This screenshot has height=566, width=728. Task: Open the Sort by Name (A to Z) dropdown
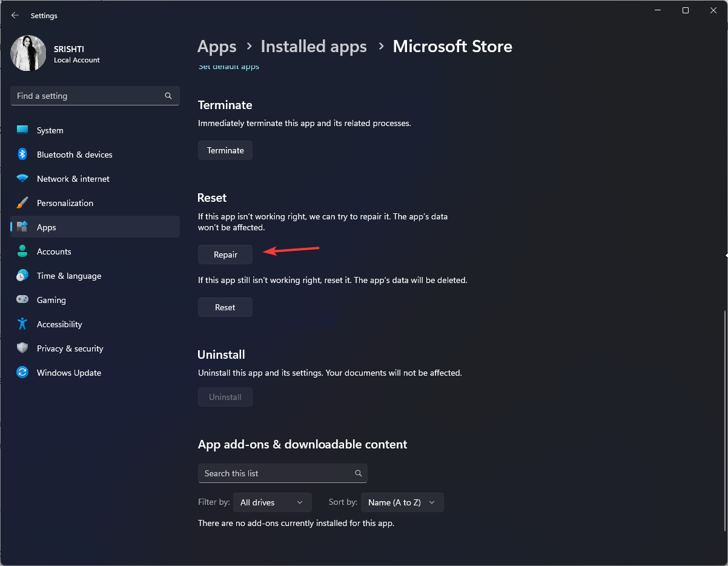click(402, 502)
